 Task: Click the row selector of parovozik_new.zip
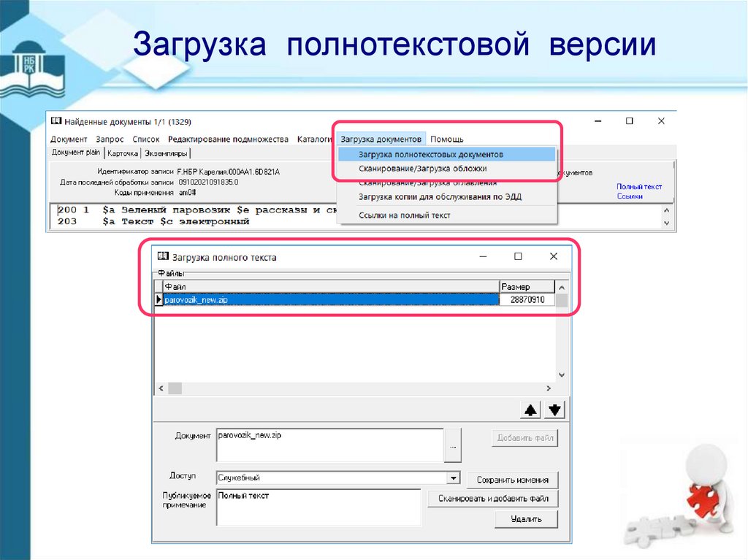[159, 299]
